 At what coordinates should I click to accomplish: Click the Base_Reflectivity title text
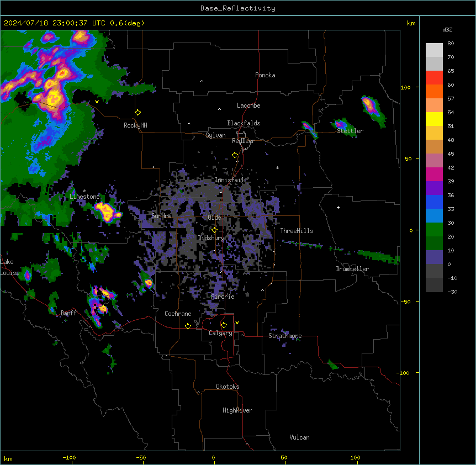point(237,8)
